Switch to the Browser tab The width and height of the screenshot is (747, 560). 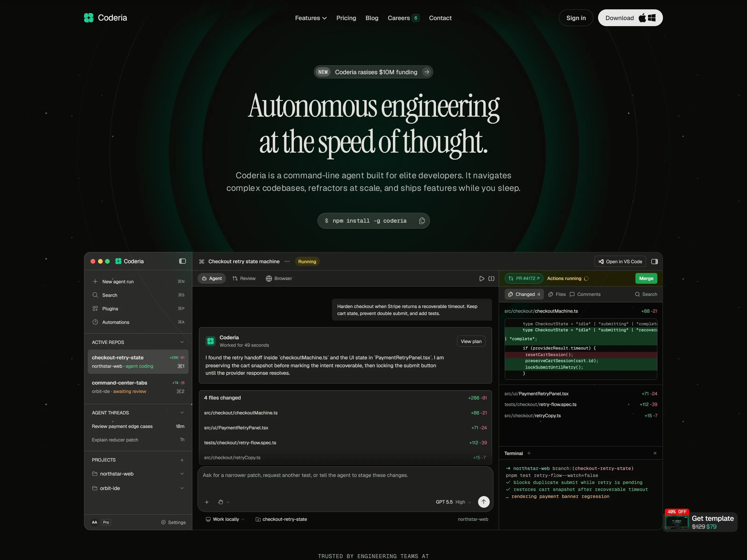click(x=278, y=278)
